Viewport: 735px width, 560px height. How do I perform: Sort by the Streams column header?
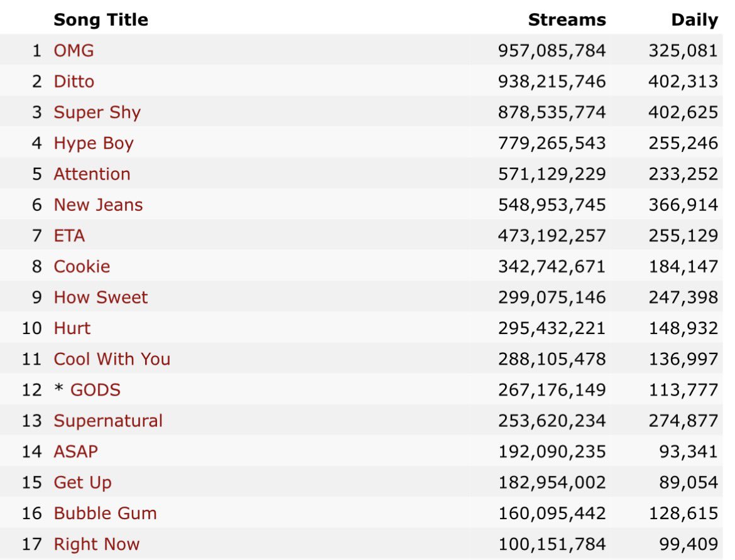point(567,19)
